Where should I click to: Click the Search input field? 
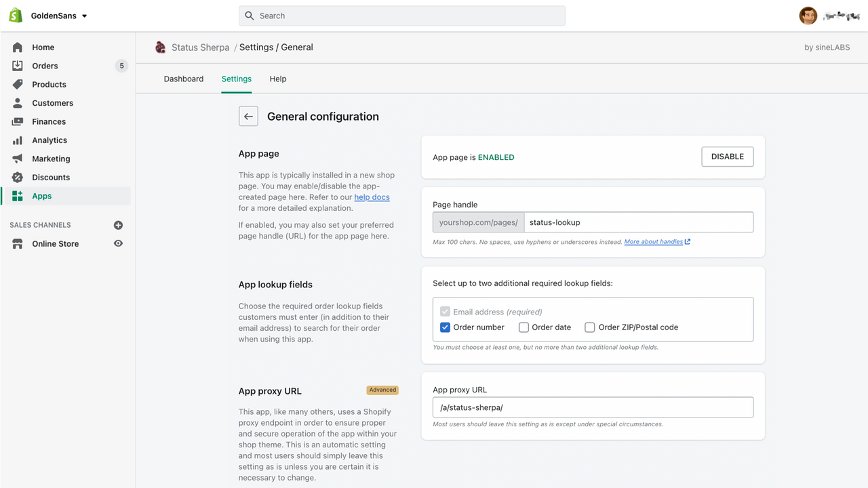pos(402,16)
